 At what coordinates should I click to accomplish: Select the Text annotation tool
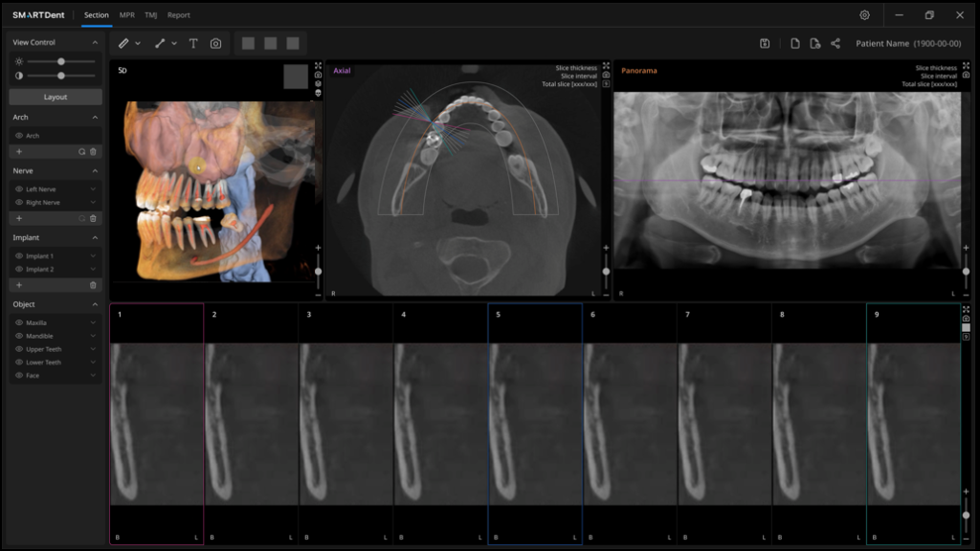click(193, 43)
